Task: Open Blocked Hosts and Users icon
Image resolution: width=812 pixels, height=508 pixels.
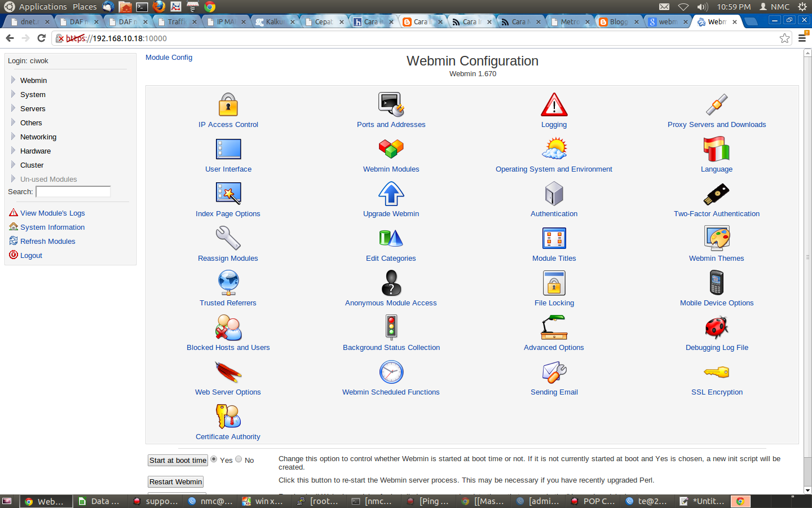Action: click(228, 327)
